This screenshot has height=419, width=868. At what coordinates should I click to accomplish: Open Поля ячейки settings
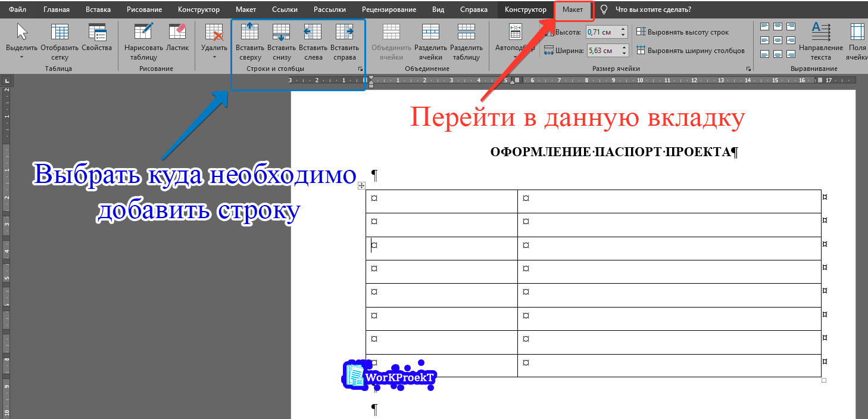pyautogui.click(x=857, y=36)
